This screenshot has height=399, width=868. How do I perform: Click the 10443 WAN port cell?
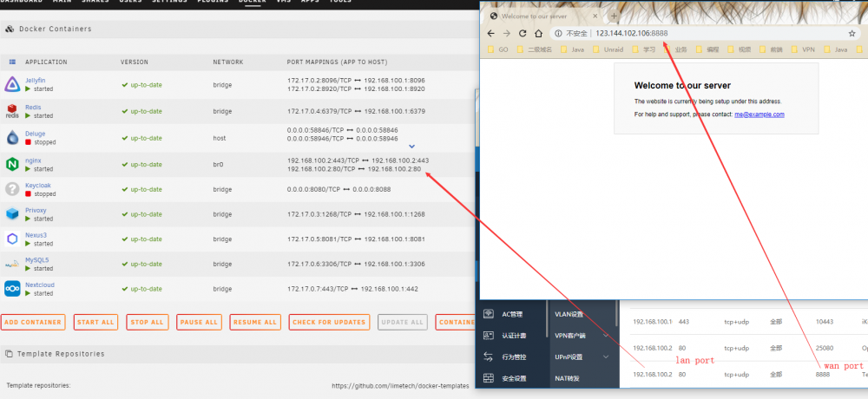[x=825, y=322]
